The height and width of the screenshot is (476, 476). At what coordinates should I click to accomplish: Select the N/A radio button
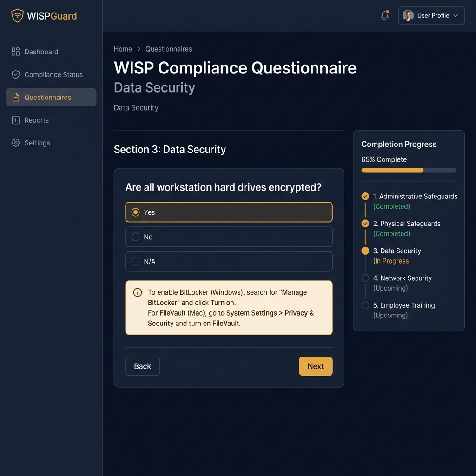[x=136, y=261]
